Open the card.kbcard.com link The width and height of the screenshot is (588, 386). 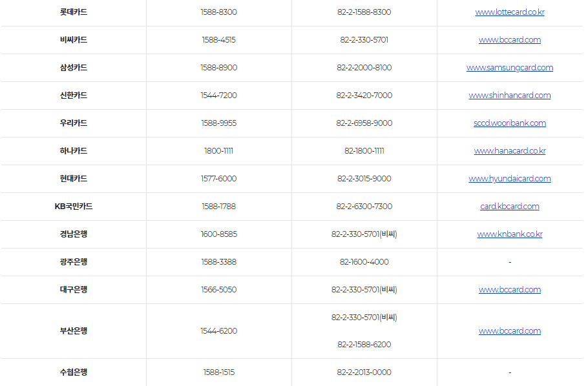(510, 206)
